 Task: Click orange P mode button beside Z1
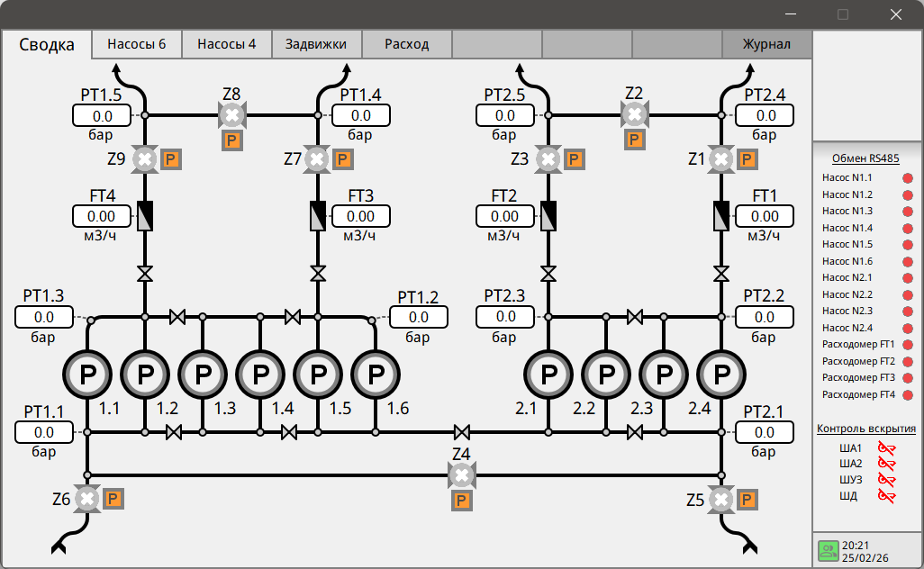click(x=747, y=159)
